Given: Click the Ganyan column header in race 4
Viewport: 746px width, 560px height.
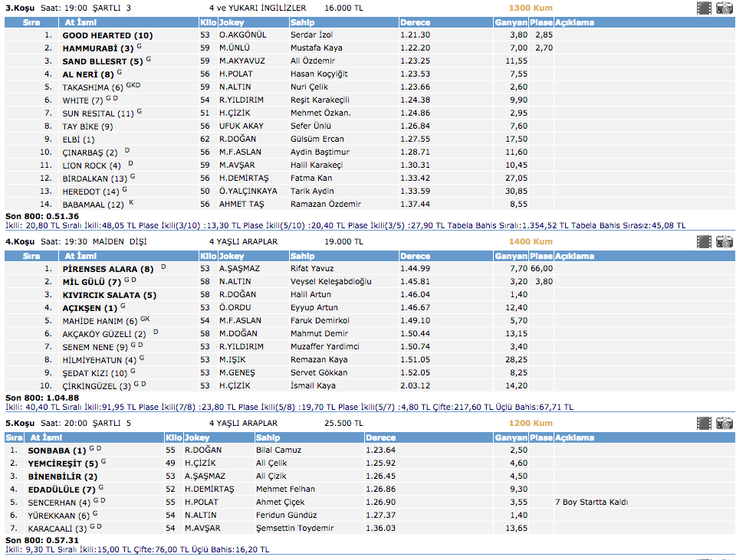Looking at the screenshot, I should [511, 256].
